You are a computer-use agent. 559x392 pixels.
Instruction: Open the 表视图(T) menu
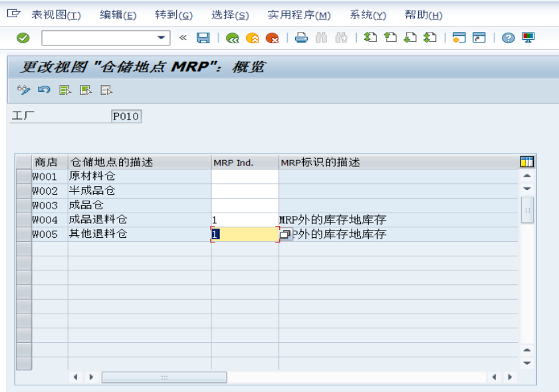point(56,15)
